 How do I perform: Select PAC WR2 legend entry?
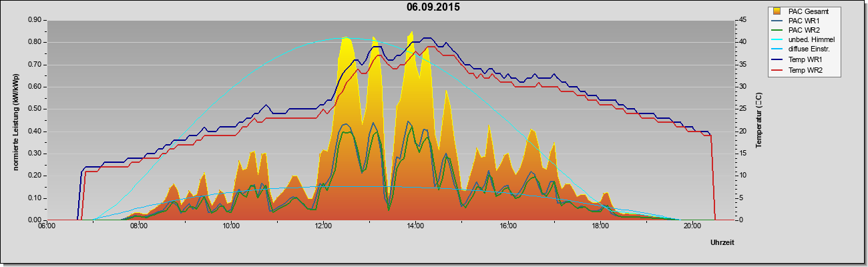[x=805, y=30]
